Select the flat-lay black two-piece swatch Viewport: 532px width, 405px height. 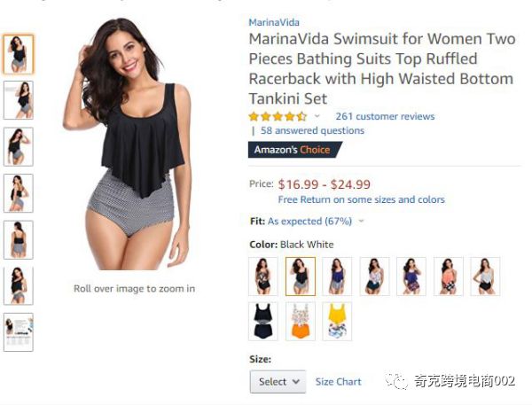tap(263, 321)
